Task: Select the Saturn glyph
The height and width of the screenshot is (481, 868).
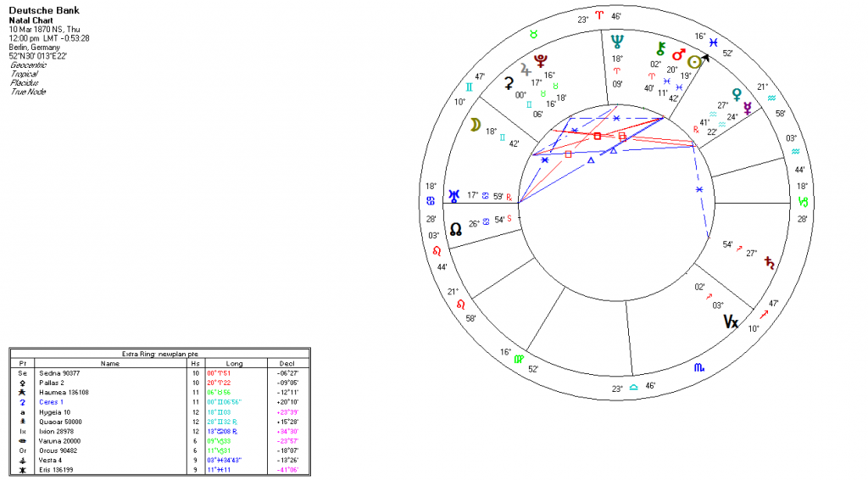Action: (x=770, y=261)
